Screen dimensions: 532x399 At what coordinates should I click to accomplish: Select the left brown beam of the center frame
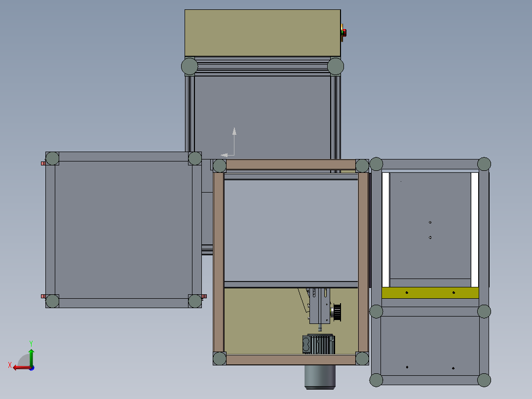click(x=219, y=262)
